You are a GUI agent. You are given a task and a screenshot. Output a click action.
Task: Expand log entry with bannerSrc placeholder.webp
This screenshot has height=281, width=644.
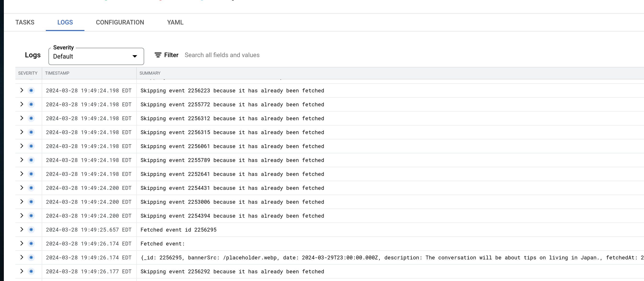coord(22,257)
